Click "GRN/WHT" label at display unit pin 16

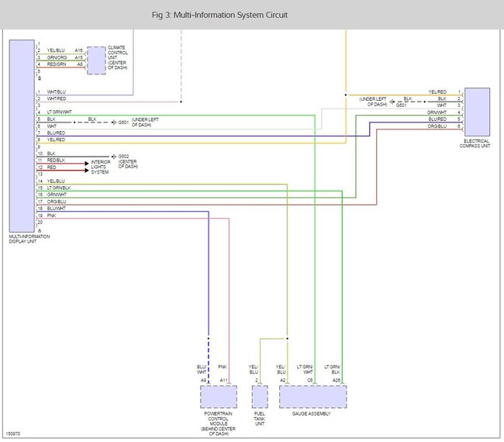click(57, 195)
